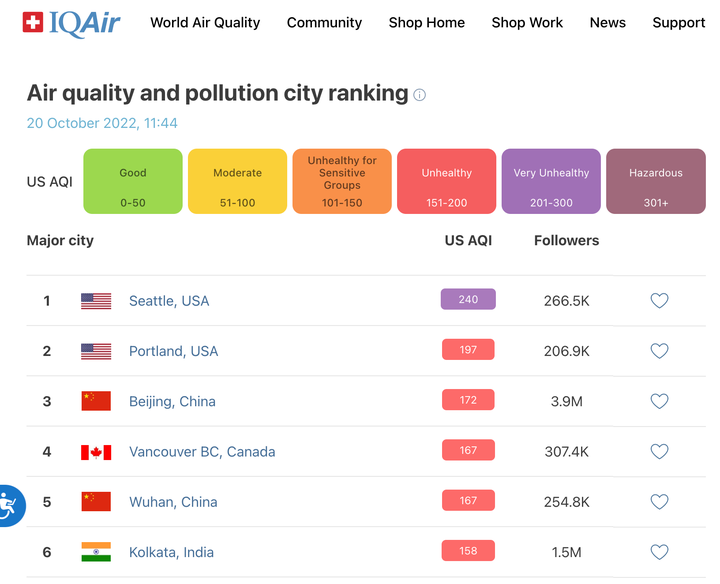The height and width of the screenshot is (584, 720).
Task: Open the Wuhan, China link
Action: (x=173, y=502)
